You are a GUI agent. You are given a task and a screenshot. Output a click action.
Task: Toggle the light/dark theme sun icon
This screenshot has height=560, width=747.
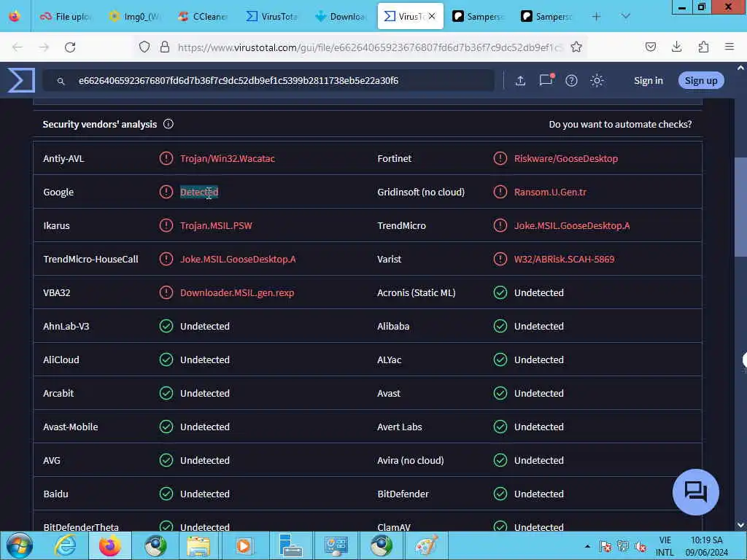click(597, 80)
